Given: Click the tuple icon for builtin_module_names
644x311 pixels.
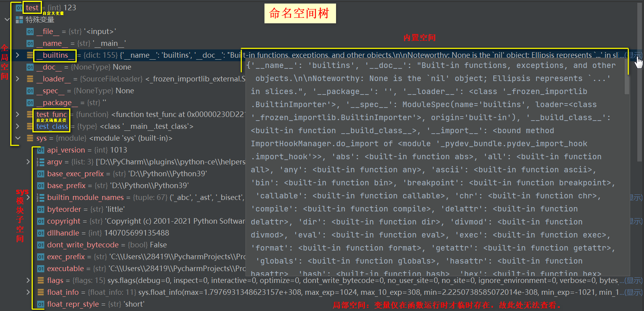Looking at the screenshot, I should click(x=40, y=198).
